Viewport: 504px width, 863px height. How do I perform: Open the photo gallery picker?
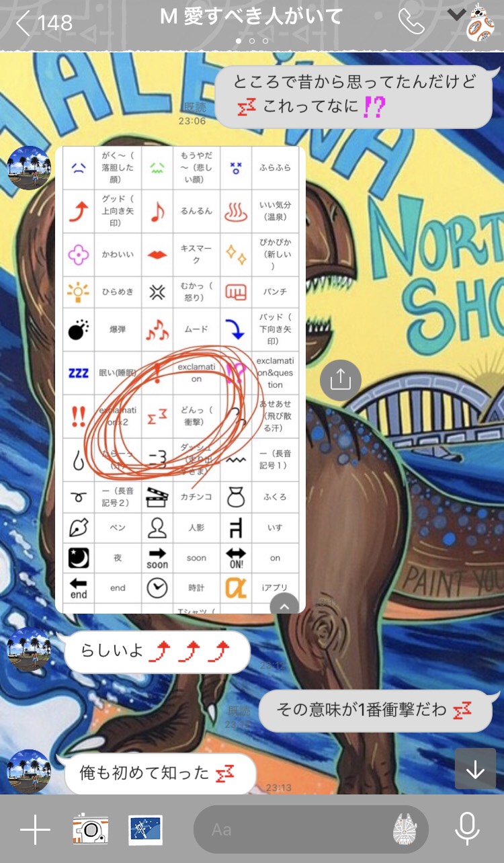(145, 831)
